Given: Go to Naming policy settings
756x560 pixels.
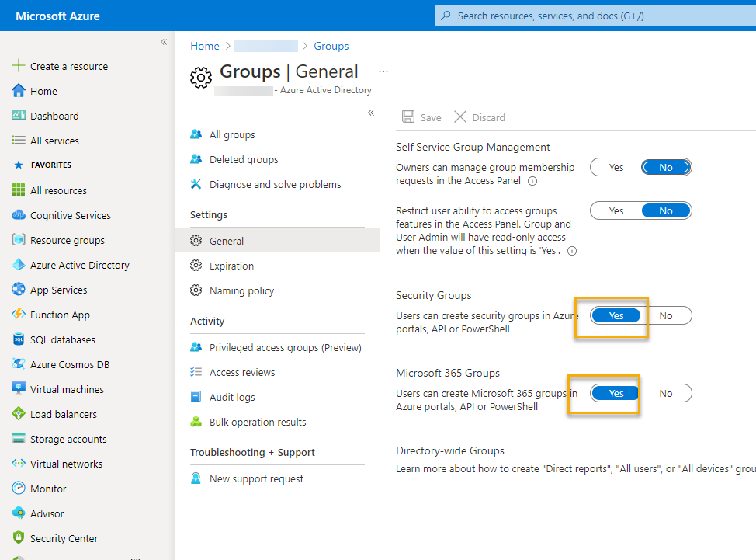Looking at the screenshot, I should [x=241, y=290].
